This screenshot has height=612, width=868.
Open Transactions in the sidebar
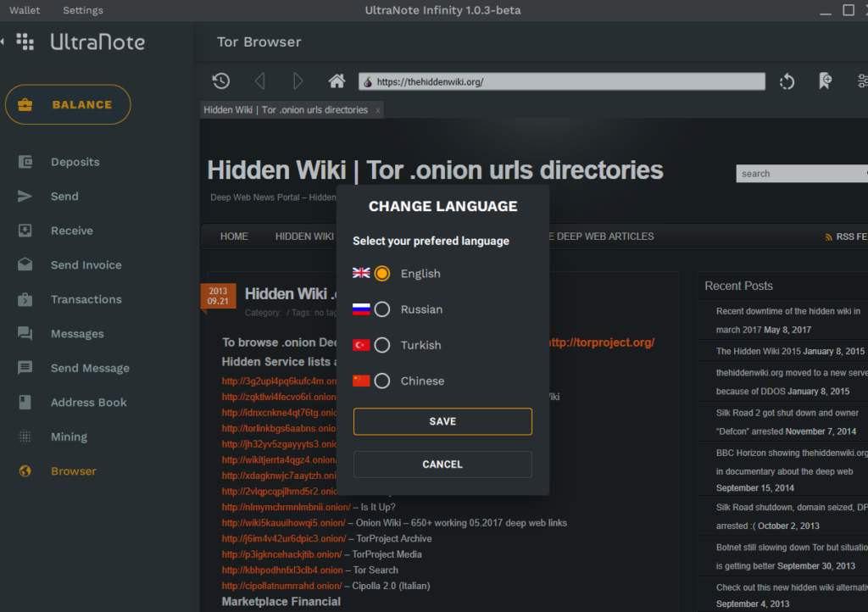tap(86, 299)
